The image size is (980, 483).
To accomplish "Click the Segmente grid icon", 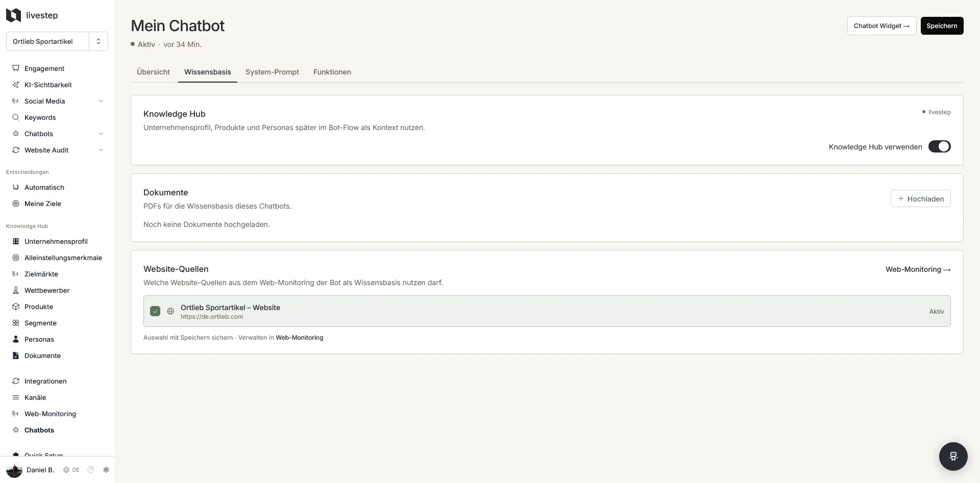I will click(16, 323).
